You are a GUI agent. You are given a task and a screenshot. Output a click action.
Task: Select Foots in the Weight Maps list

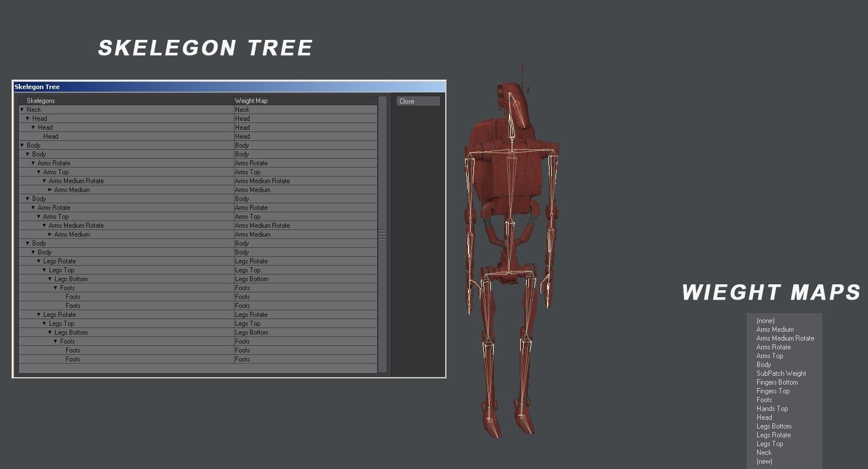click(764, 400)
